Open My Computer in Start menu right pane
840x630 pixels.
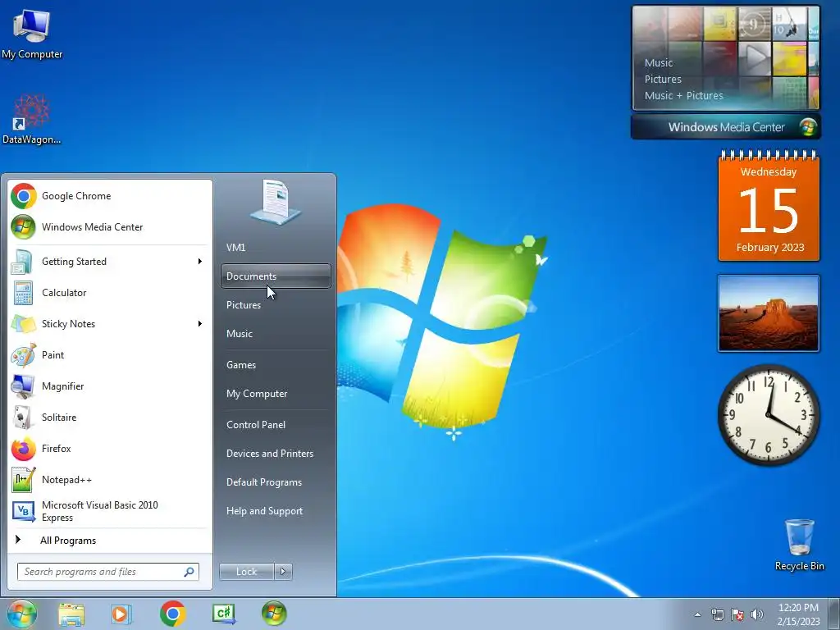point(276,394)
